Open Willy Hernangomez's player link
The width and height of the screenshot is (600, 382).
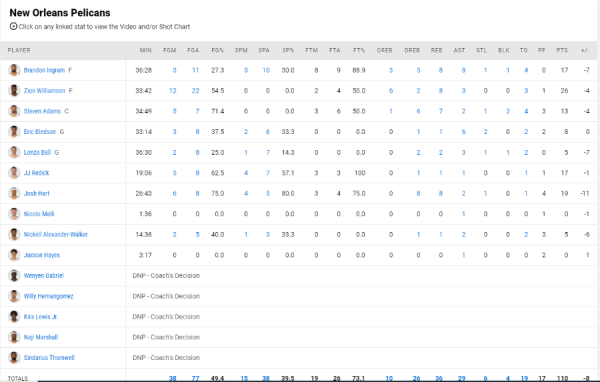point(49,296)
